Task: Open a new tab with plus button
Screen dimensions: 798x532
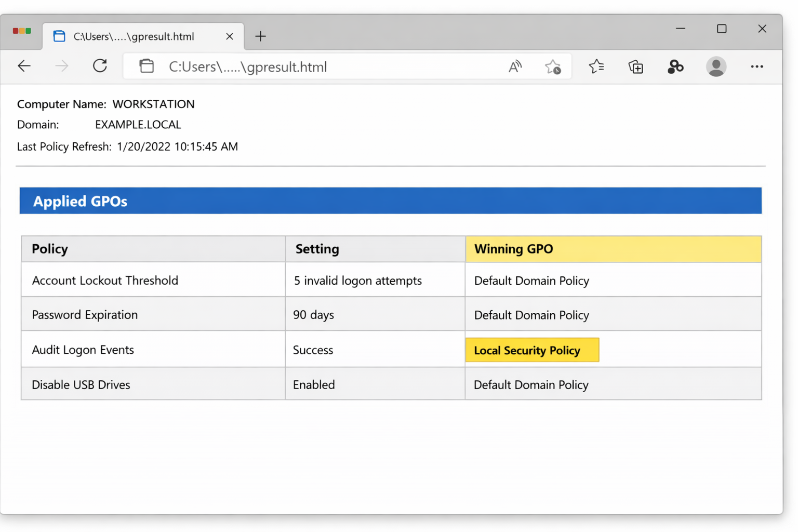Action: (x=261, y=36)
